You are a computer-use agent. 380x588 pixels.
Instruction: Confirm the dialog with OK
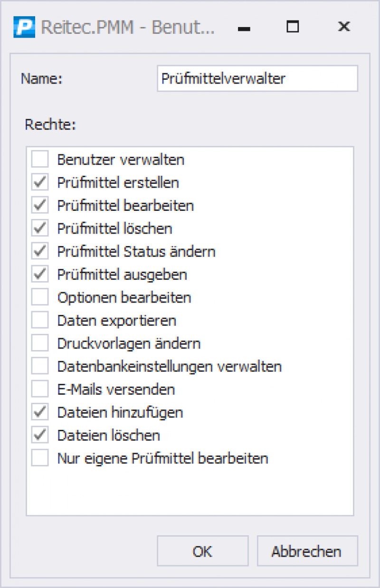coord(203,551)
